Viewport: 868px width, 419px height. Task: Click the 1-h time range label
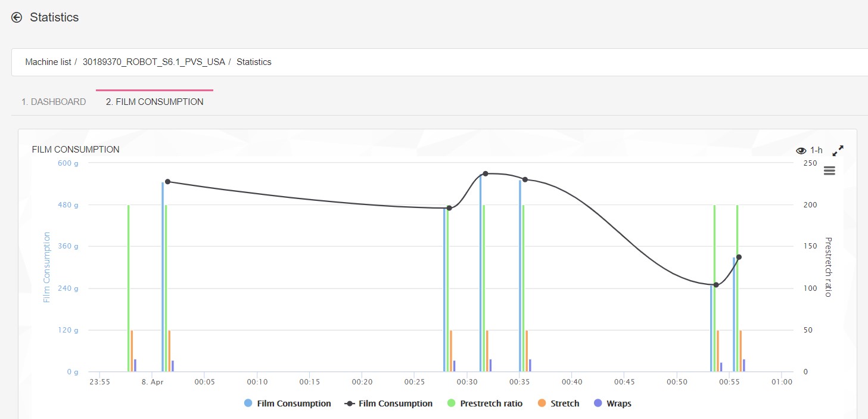click(816, 150)
